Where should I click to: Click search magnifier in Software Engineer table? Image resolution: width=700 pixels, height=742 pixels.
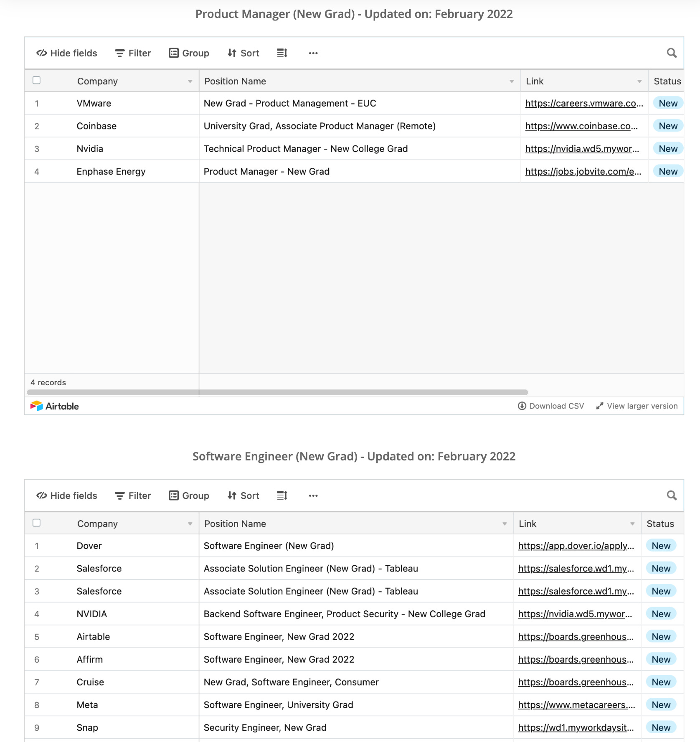[x=672, y=496]
